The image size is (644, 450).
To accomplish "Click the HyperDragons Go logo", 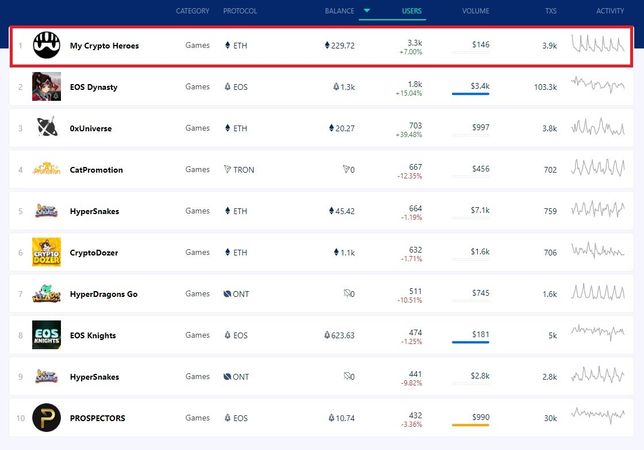I will [x=46, y=294].
